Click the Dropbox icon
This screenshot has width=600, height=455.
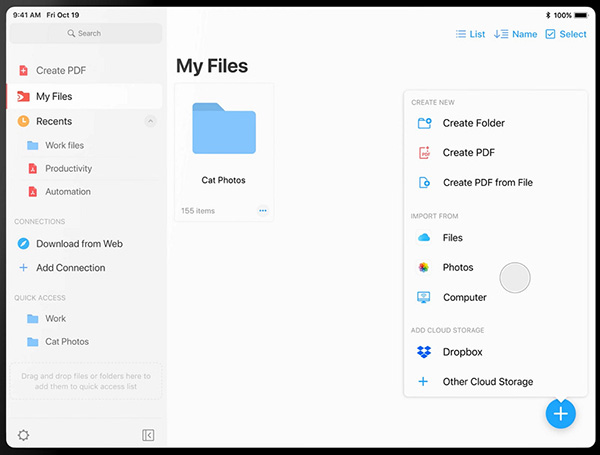point(424,352)
